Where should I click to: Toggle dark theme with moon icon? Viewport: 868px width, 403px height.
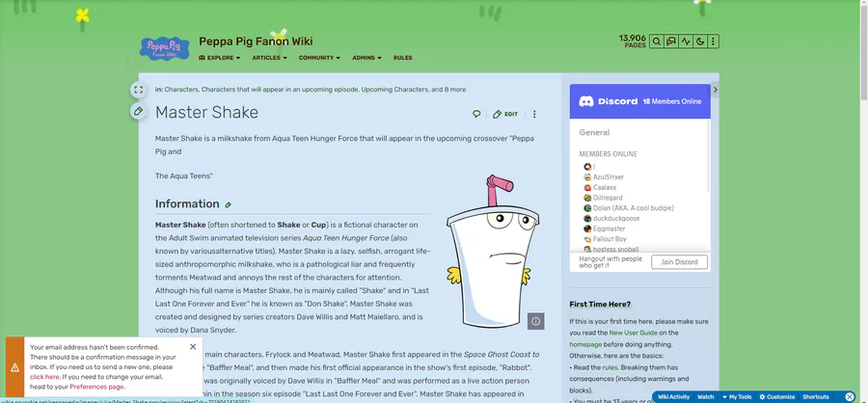point(700,41)
